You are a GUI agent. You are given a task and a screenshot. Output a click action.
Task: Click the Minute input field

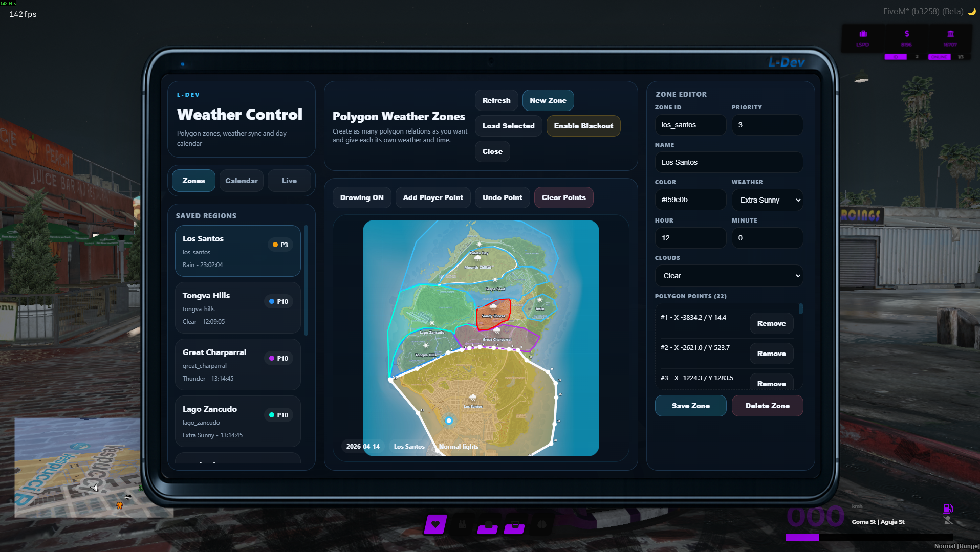point(767,238)
